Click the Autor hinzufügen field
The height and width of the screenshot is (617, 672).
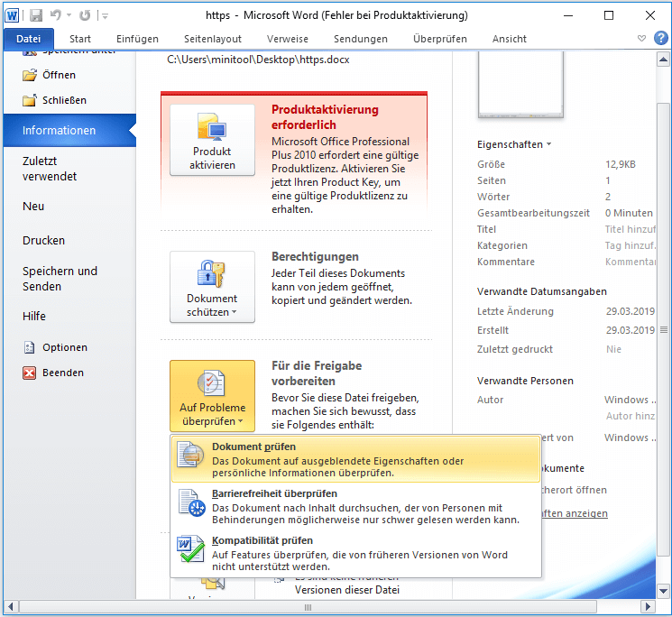point(631,416)
